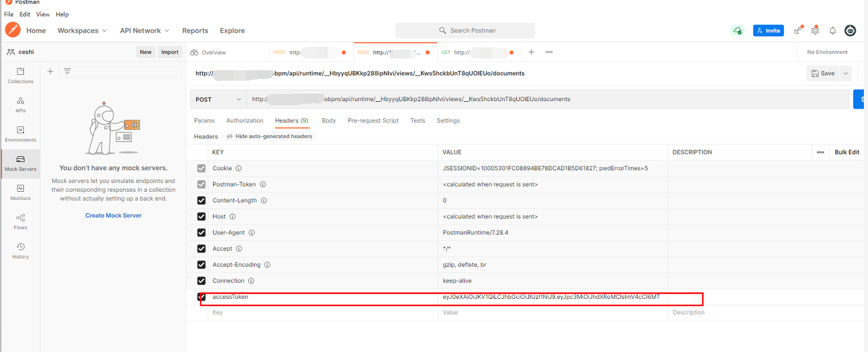Switch to the Tests tab
Screen dimensions: 868x352
point(418,120)
